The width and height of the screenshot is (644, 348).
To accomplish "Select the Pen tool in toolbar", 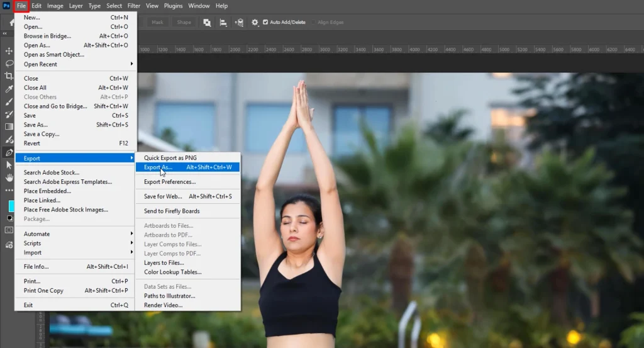I will 9,152.
